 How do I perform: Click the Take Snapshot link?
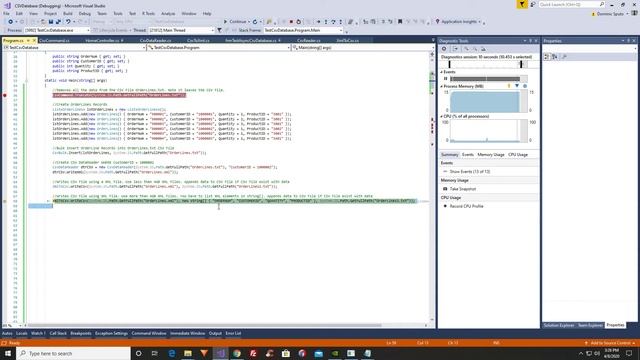[x=463, y=189]
